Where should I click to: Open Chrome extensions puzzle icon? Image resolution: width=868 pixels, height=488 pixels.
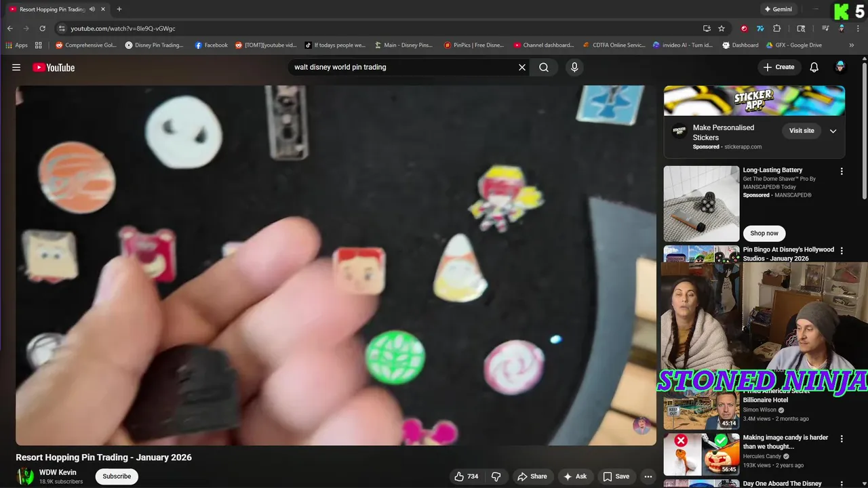point(777,28)
